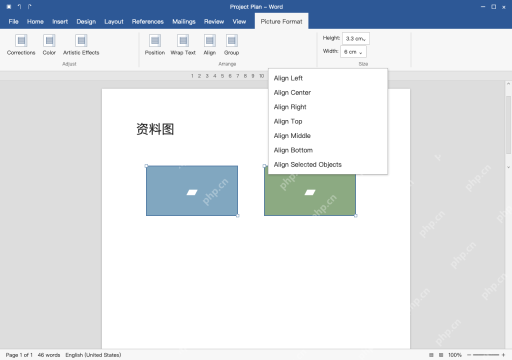Screen dimensions: 512x360
Task: Click the Align tool icon
Action: tap(210, 41)
